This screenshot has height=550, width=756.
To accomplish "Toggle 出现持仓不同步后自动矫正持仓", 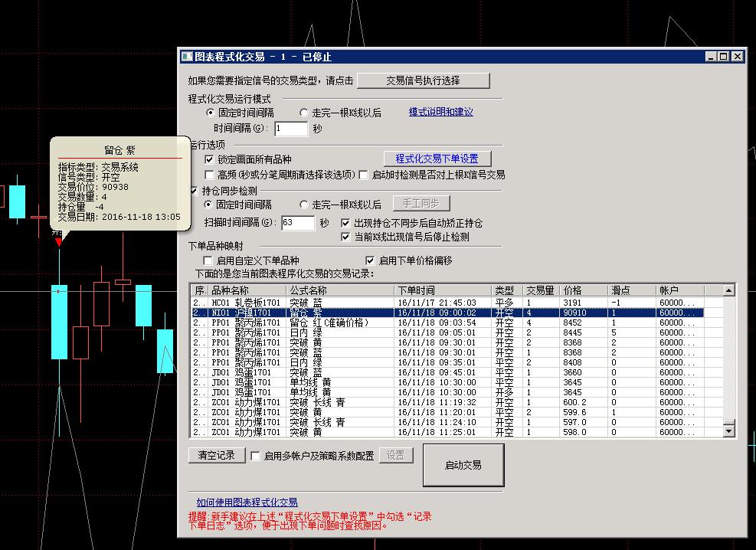I will [345, 223].
